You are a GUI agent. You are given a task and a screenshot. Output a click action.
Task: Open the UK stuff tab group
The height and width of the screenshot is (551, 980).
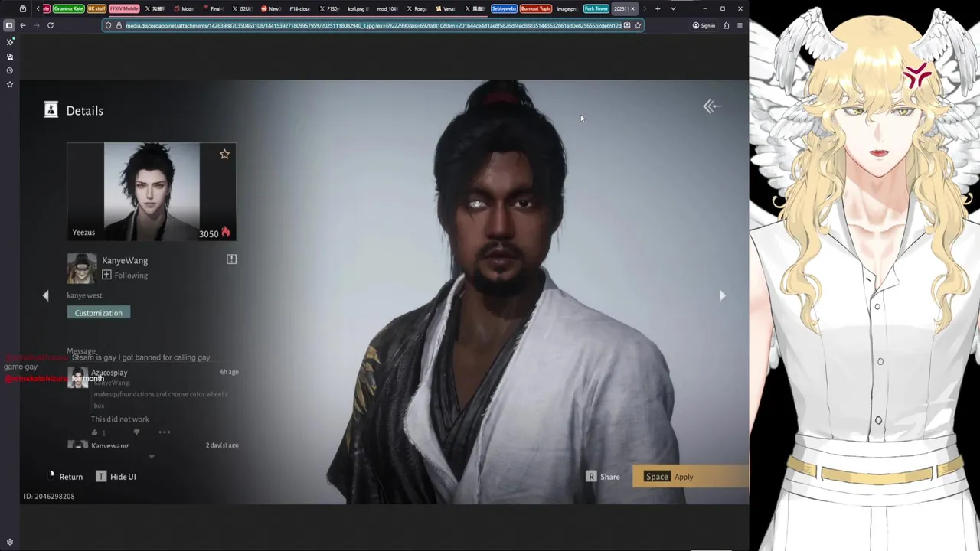[x=96, y=9]
